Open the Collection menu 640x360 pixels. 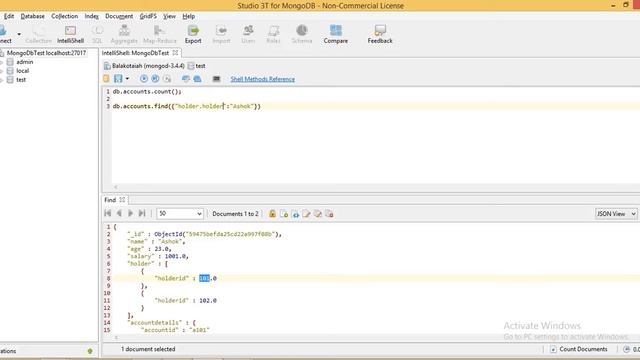(x=64, y=16)
